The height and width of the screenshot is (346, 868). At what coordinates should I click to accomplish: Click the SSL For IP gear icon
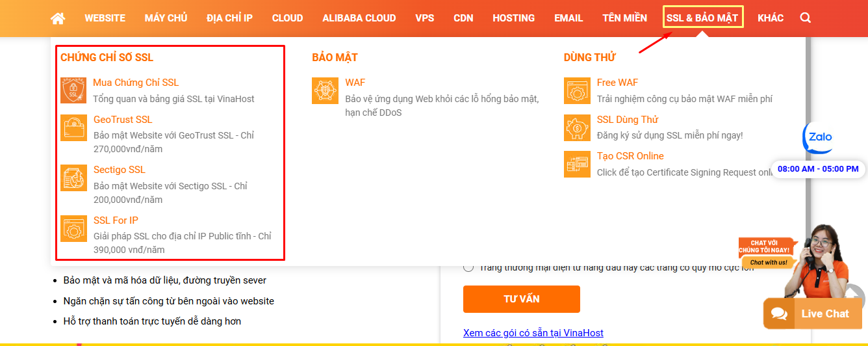pos(73,228)
